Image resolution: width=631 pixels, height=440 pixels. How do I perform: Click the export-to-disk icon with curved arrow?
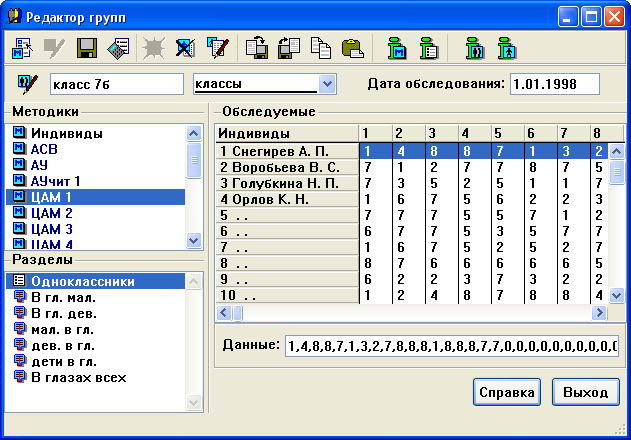click(257, 48)
